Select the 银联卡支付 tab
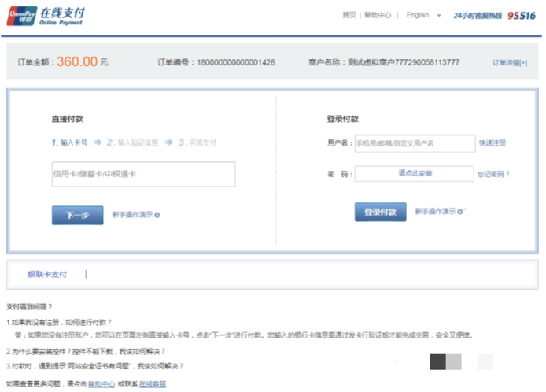 tap(47, 274)
